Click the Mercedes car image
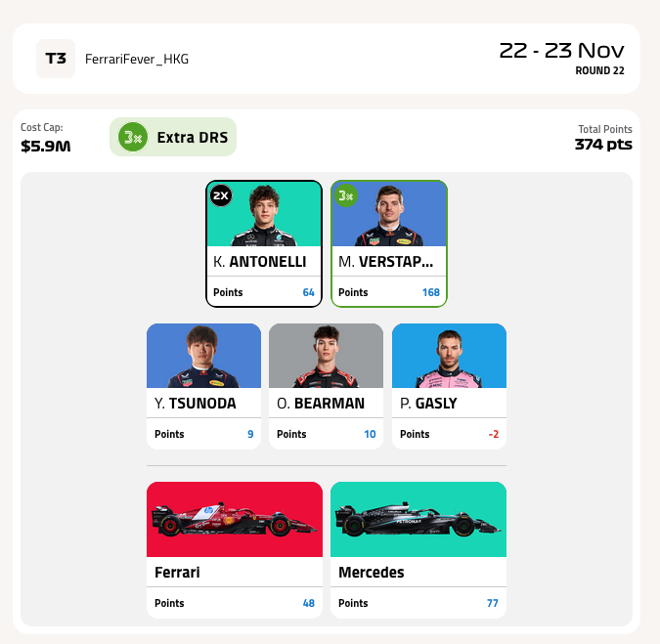The height and width of the screenshot is (644, 660). pyautogui.click(x=418, y=519)
